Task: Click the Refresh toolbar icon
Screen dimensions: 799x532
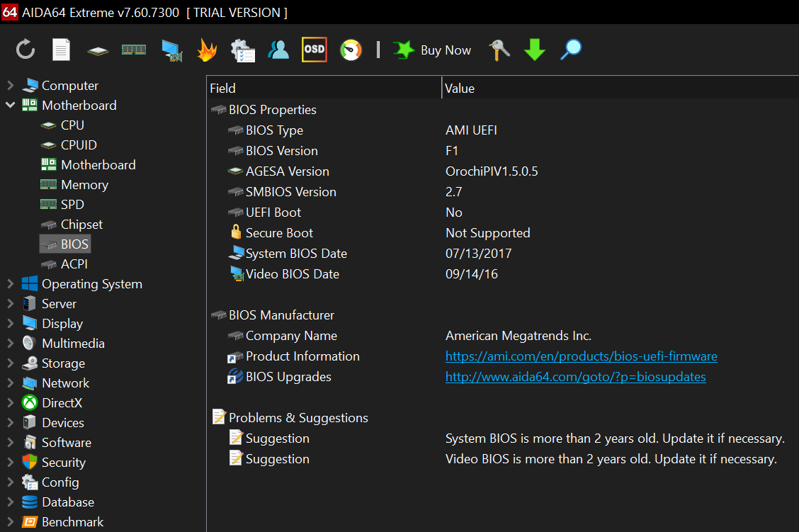Action: (25, 50)
